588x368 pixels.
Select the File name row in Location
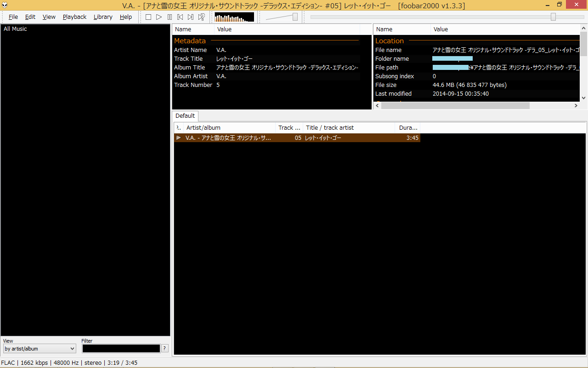(x=477, y=50)
